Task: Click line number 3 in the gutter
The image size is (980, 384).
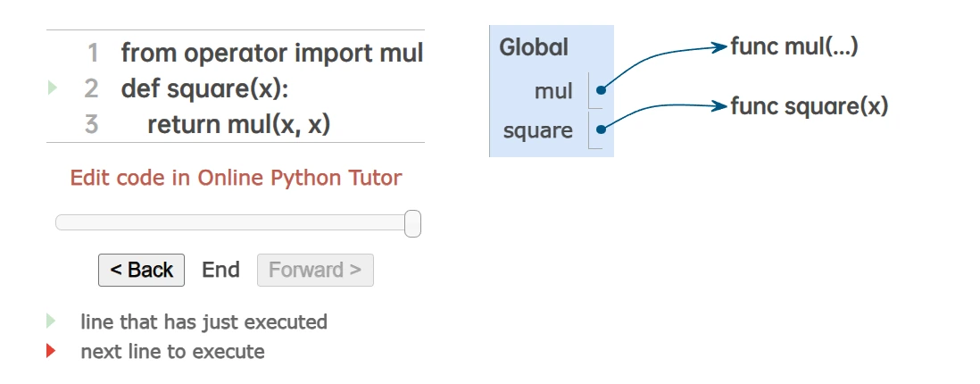Action: click(x=91, y=124)
